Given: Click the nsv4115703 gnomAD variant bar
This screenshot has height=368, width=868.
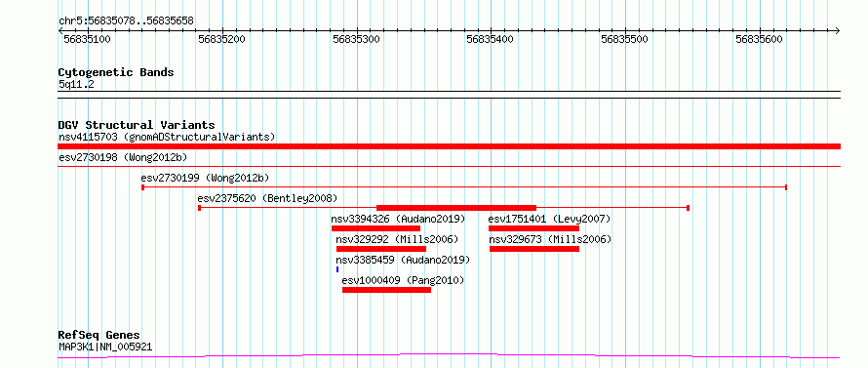Looking at the screenshot, I should tap(449, 146).
